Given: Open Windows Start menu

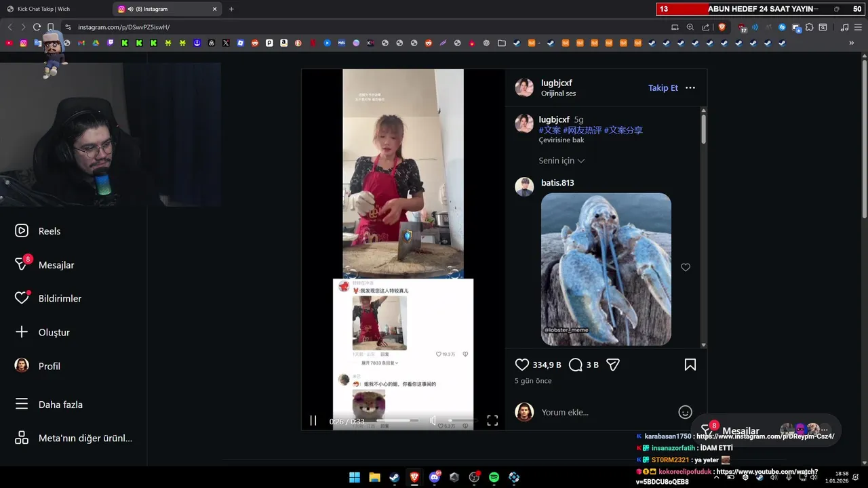Looking at the screenshot, I should pyautogui.click(x=355, y=477).
